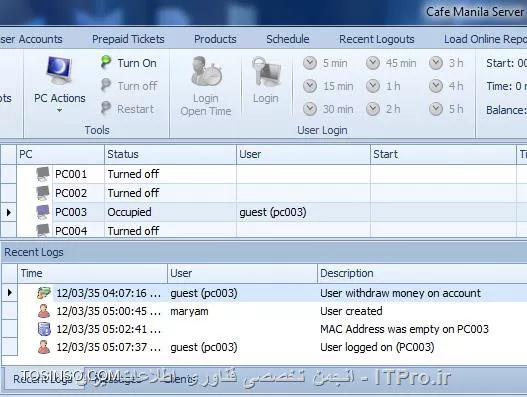Screen dimensions: 527x397
Task: Click the PC003 row indicator arrow
Action: click(9, 212)
